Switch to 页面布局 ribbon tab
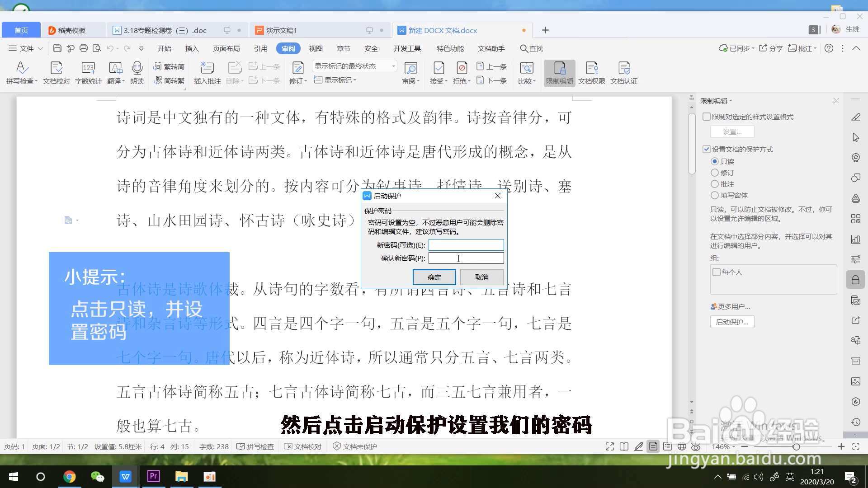This screenshot has height=488, width=868. pos(226,48)
